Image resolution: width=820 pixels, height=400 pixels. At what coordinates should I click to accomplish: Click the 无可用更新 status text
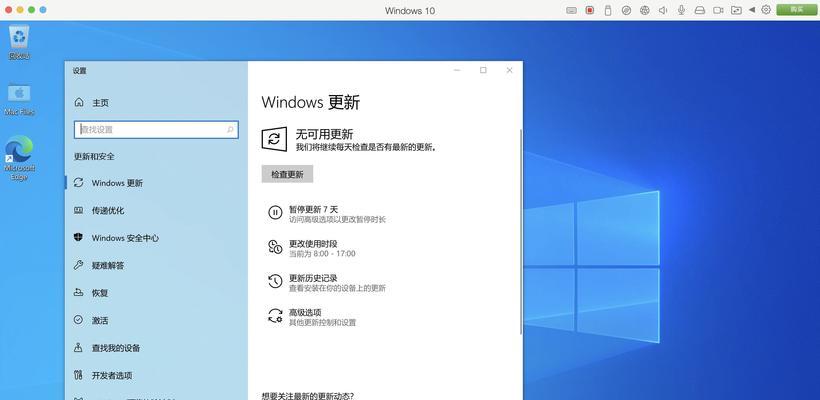point(324,134)
